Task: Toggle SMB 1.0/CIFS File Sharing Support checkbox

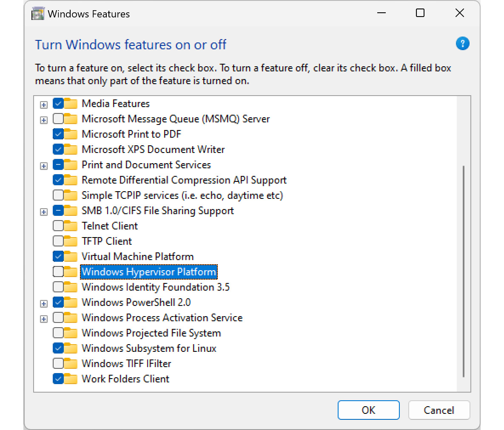Action: 58,211
